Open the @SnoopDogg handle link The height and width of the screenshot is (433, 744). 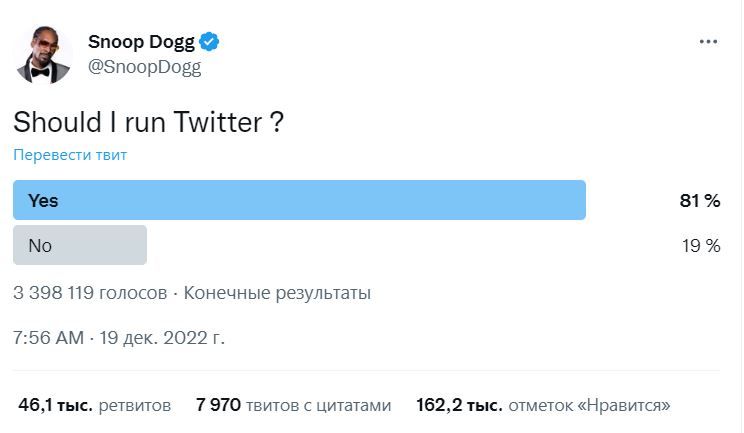144,67
